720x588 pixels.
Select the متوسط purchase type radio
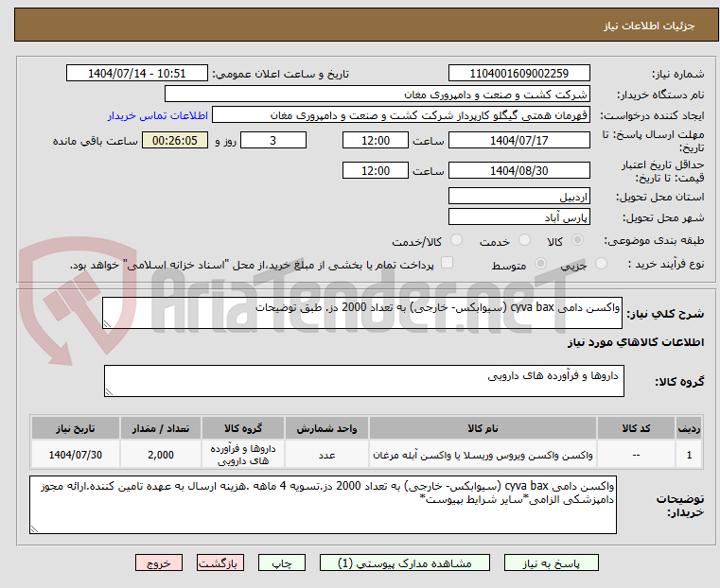(x=541, y=264)
